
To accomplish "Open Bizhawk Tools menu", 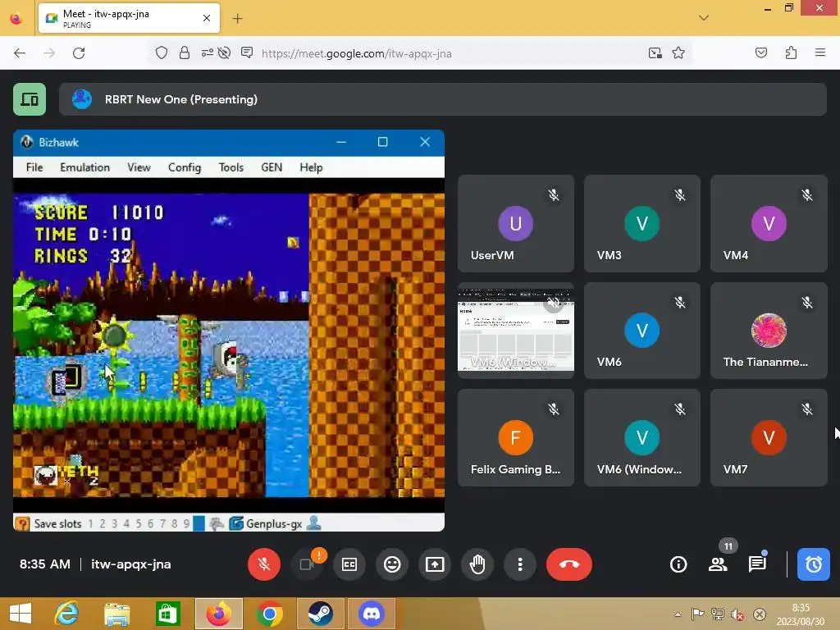I will [231, 167].
